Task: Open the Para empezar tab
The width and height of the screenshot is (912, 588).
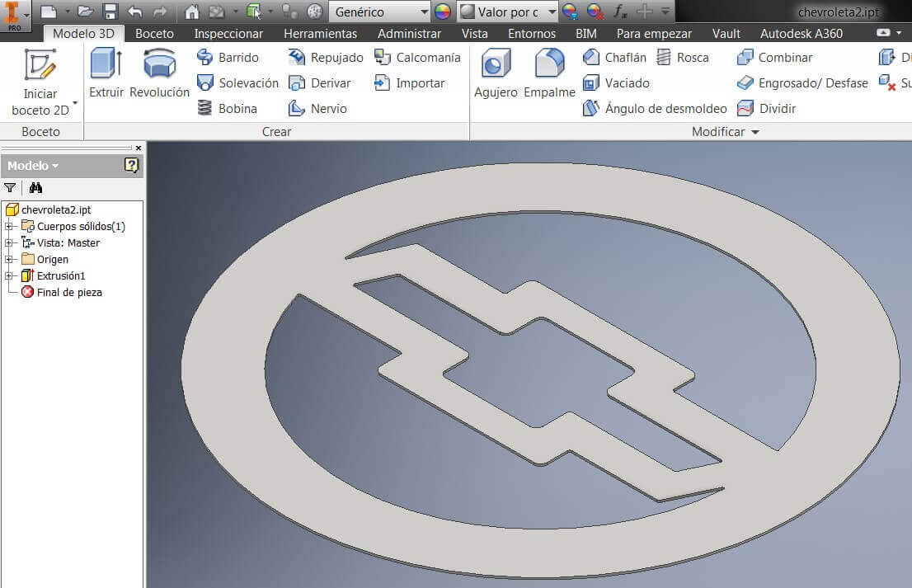Action: pyautogui.click(x=655, y=34)
